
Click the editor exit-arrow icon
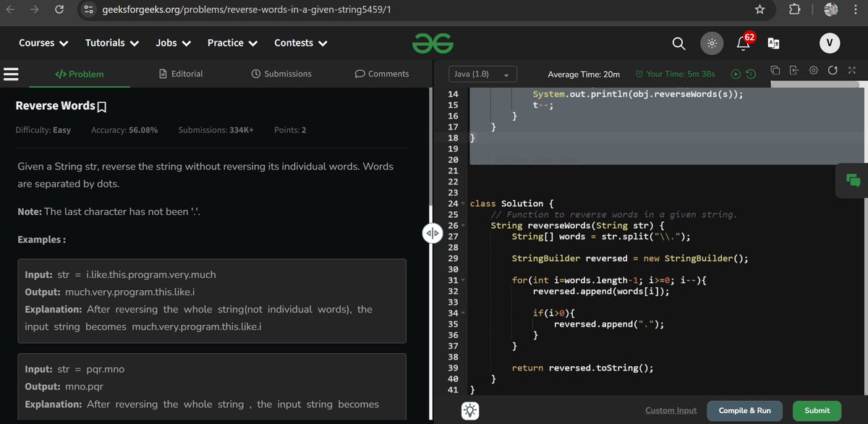(x=794, y=70)
